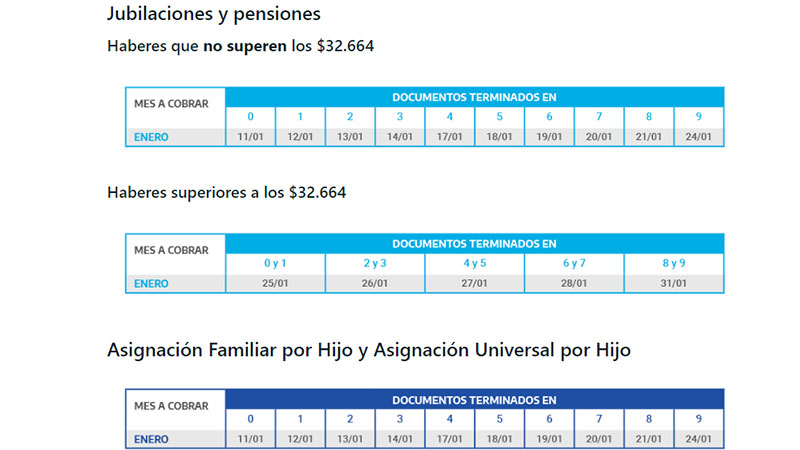
Task: Click the 'Haberes que no superen los $32.664' subtitle
Action: tap(240, 46)
